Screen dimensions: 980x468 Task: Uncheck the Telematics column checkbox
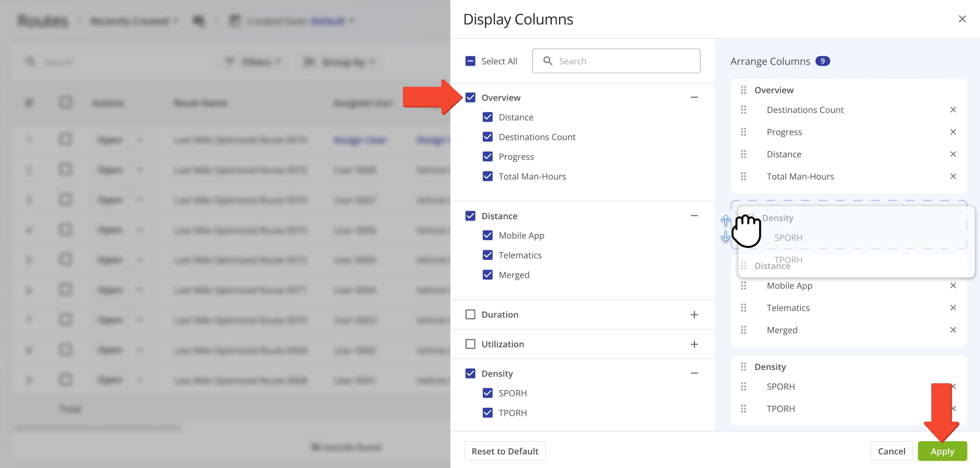coord(488,255)
